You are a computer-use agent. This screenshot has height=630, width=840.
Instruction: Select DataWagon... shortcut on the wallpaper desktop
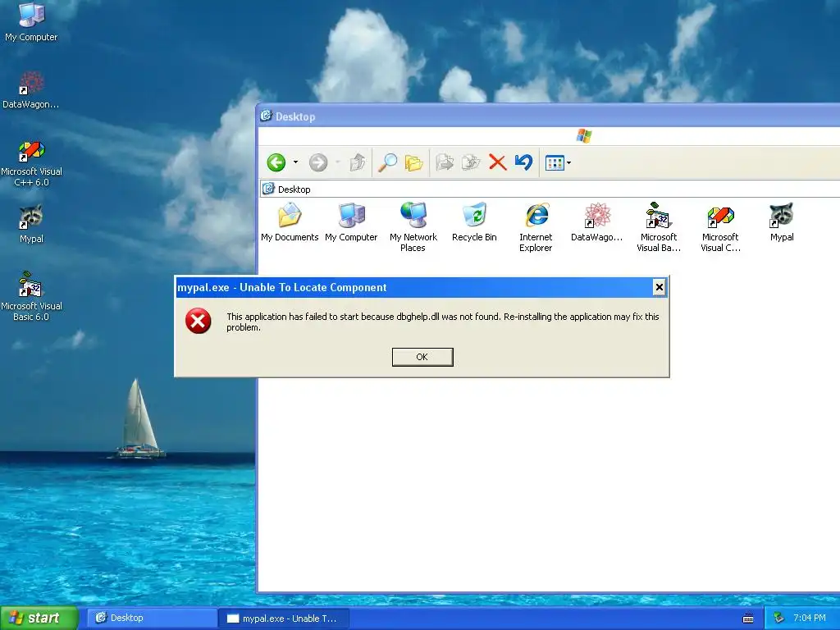(31, 90)
